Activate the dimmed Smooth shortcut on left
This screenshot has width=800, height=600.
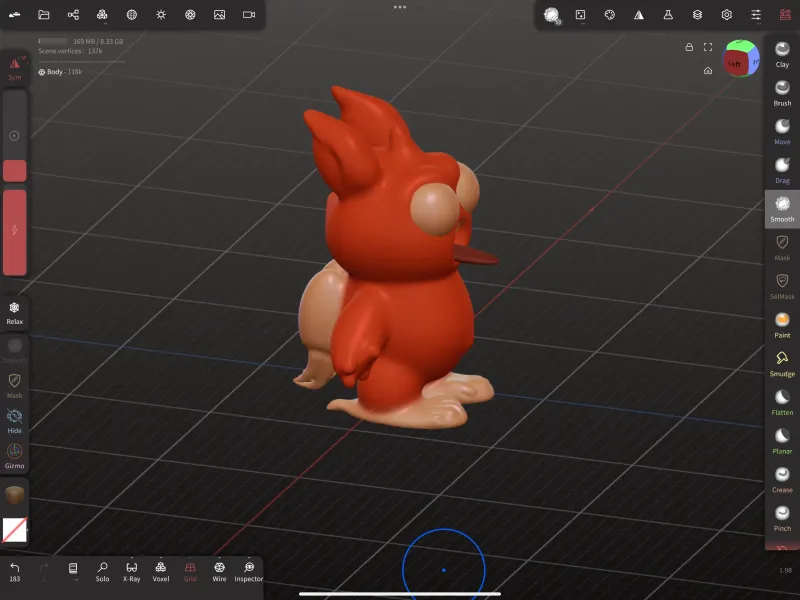(x=14, y=351)
